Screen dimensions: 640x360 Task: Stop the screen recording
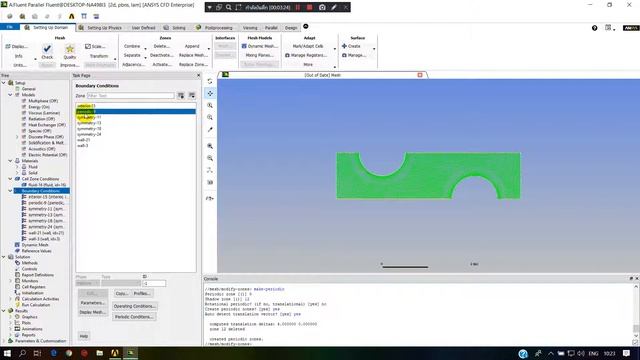(309, 7)
